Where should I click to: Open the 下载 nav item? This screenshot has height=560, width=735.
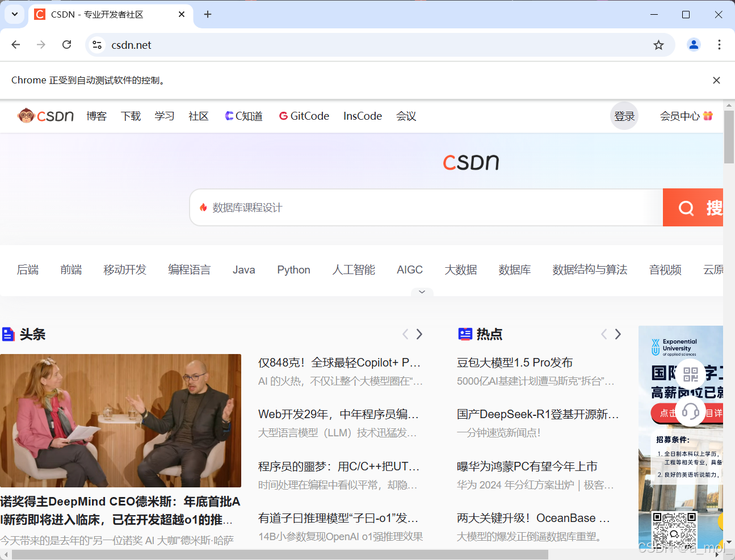click(x=131, y=116)
